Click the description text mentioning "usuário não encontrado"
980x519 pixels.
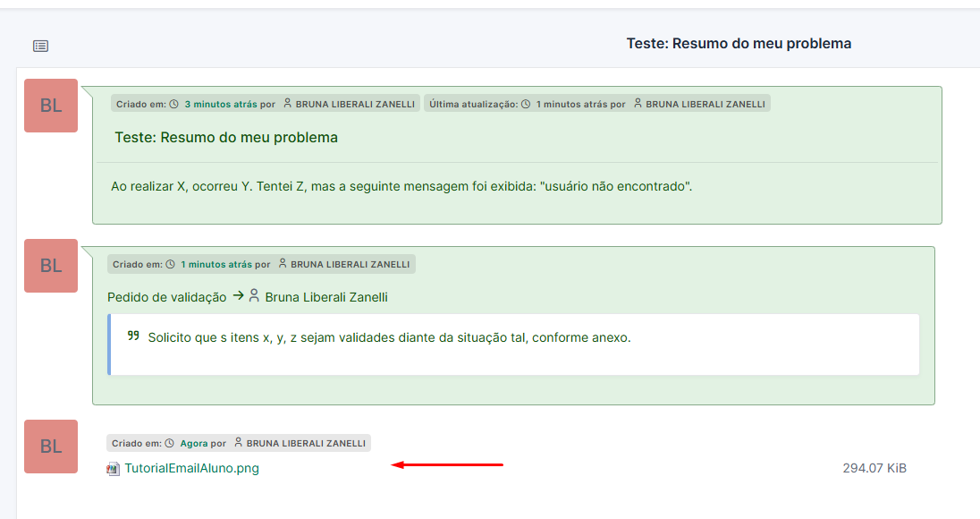pos(401,186)
